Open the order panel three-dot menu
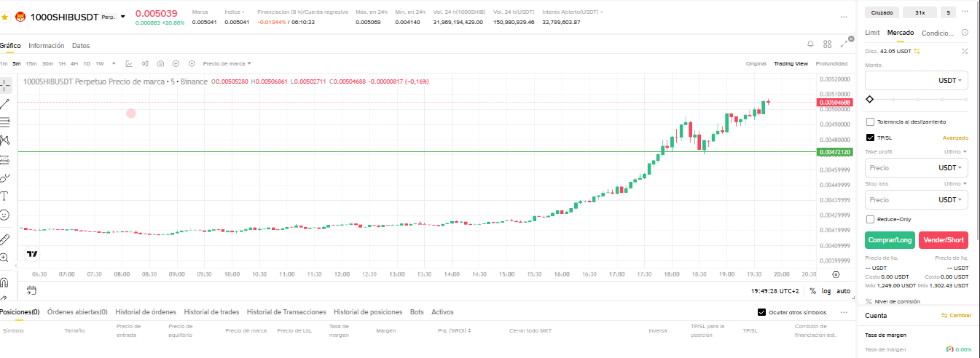The image size is (980, 358). tap(966, 12)
